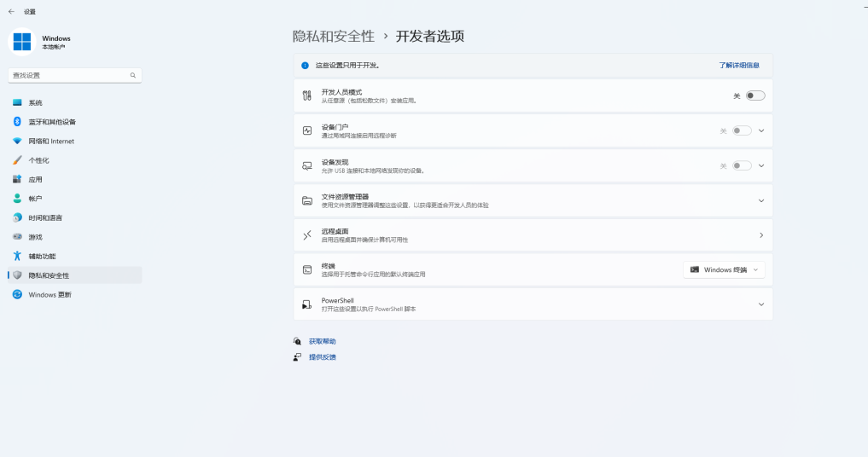This screenshot has height=457, width=868.
Task: Expand the 文件资源管理器 section chevron
Action: (x=761, y=200)
